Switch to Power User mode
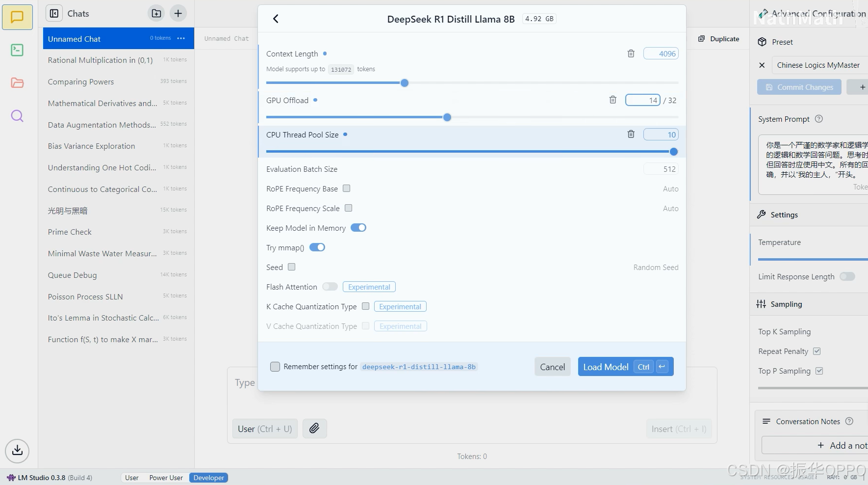 coord(166,478)
